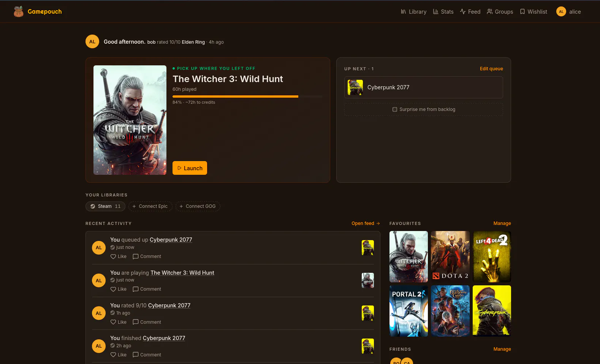Viewport: 600px width, 364px height.
Task: Click The Witcher 3 progress bar
Action: pyautogui.click(x=247, y=97)
